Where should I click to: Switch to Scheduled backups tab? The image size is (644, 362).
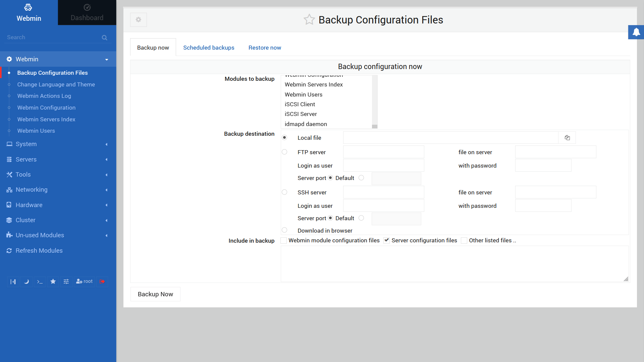[209, 48]
